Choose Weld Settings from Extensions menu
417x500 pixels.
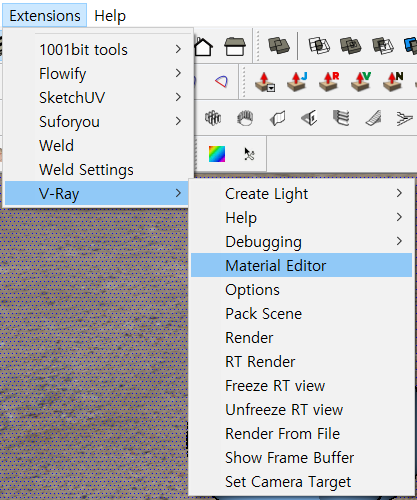point(99,170)
